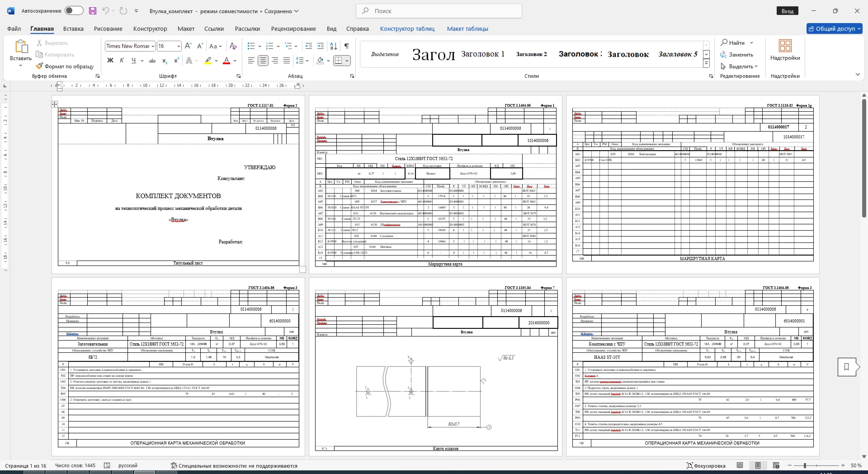Open line spacing options
This screenshot has width=868, height=474.
[302, 61]
